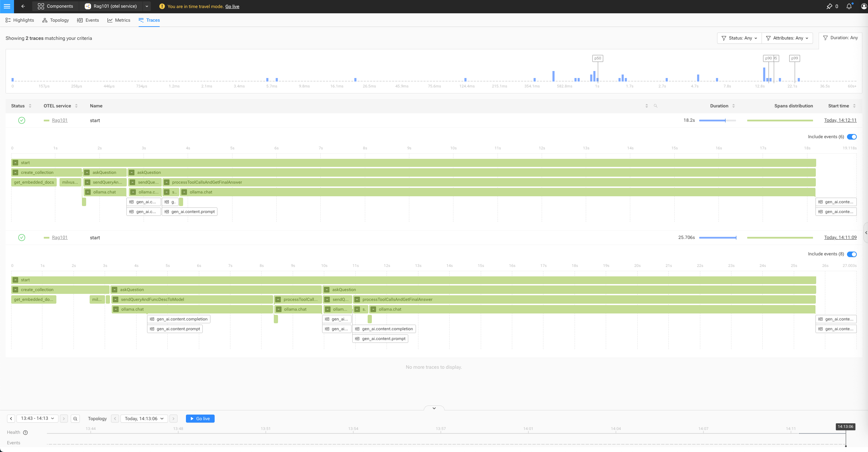Open the Status: Any filter dropdown
Viewport: 868px width, 452px height.
pos(739,38)
